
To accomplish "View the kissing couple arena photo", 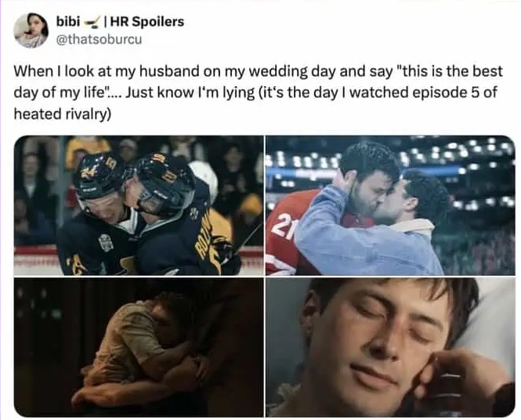I will coord(390,205).
